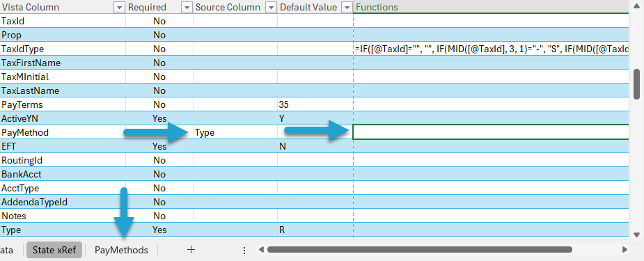Select the Required No cell for TaxId

[x=159, y=21]
